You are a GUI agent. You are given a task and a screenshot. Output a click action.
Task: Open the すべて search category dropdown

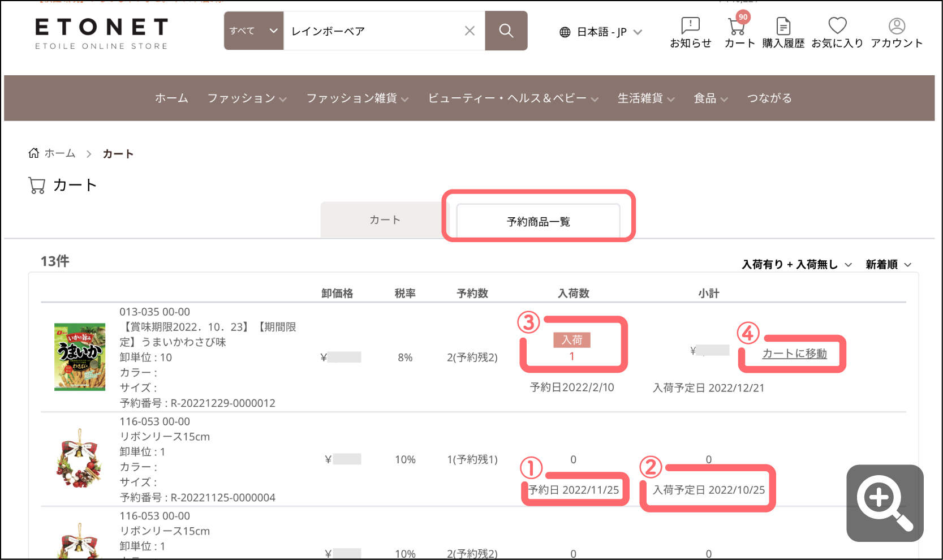pyautogui.click(x=253, y=31)
